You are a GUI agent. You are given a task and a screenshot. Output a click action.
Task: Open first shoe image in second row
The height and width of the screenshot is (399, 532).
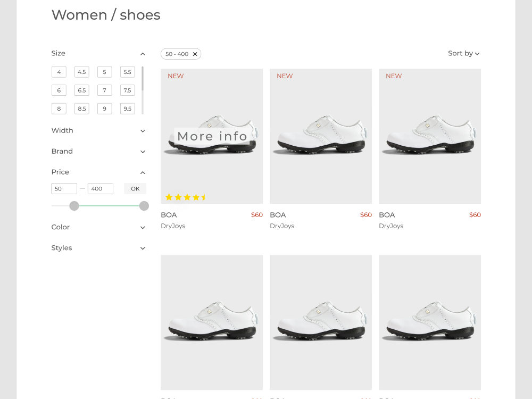[212, 322]
